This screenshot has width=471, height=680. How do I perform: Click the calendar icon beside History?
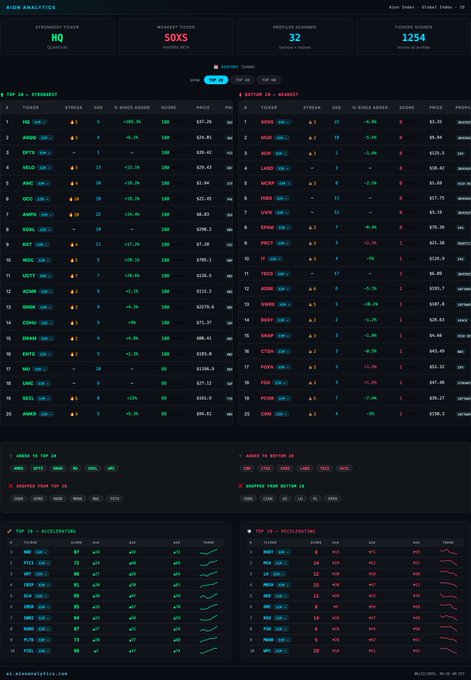(216, 67)
